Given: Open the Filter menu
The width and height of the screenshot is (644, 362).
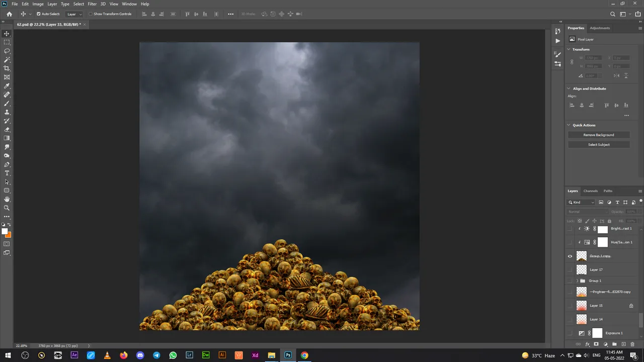Looking at the screenshot, I should [92, 4].
